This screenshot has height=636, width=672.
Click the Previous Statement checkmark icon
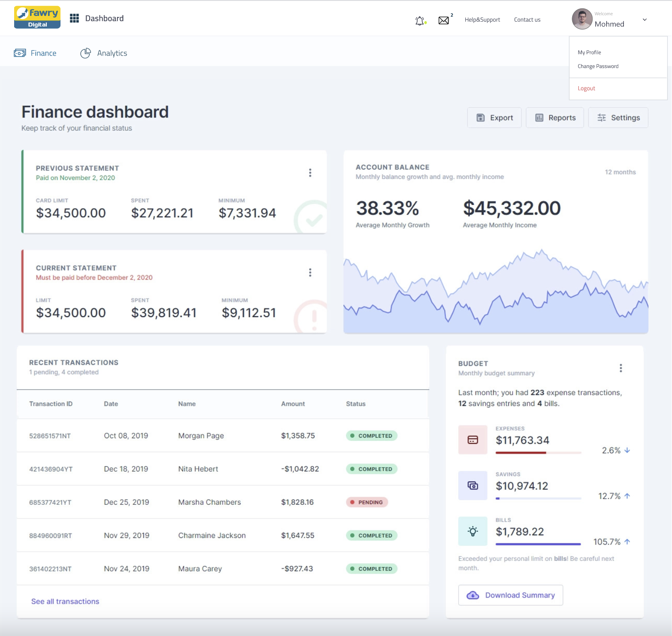coord(311,217)
